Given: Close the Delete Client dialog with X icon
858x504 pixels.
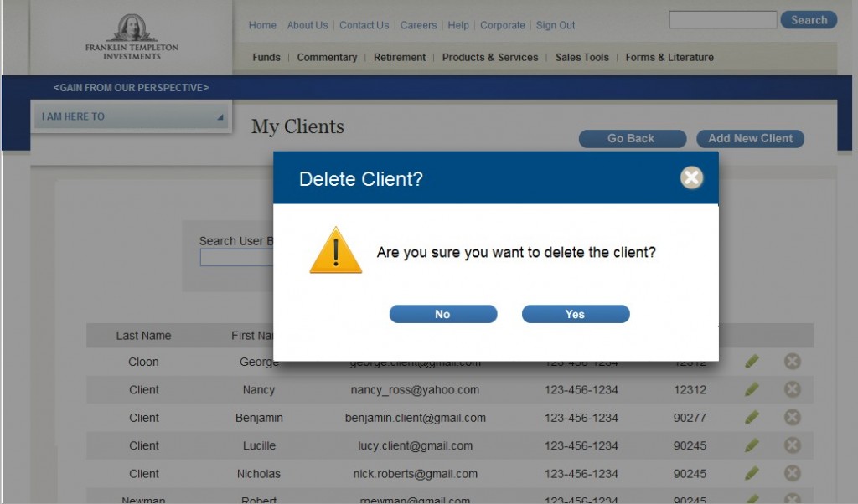Looking at the screenshot, I should tap(691, 177).
